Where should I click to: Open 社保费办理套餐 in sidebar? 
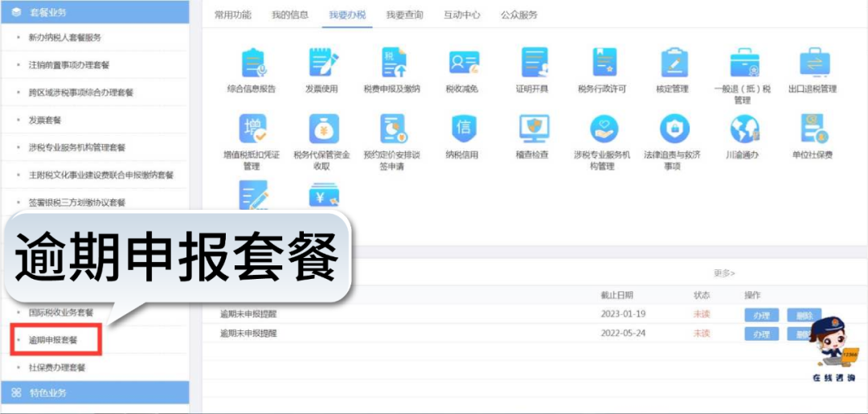coord(57,367)
